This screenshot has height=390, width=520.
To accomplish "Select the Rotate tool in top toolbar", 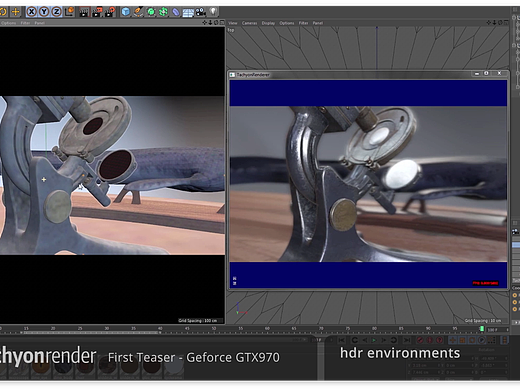I will click(x=3, y=12).
